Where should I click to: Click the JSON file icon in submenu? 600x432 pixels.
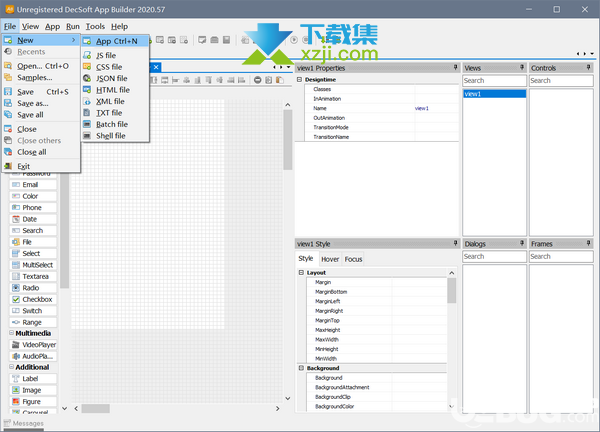tap(87, 78)
